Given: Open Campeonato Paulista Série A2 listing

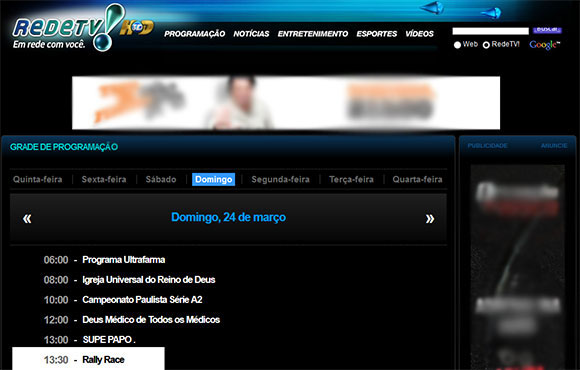Looking at the screenshot, I should [x=142, y=300].
